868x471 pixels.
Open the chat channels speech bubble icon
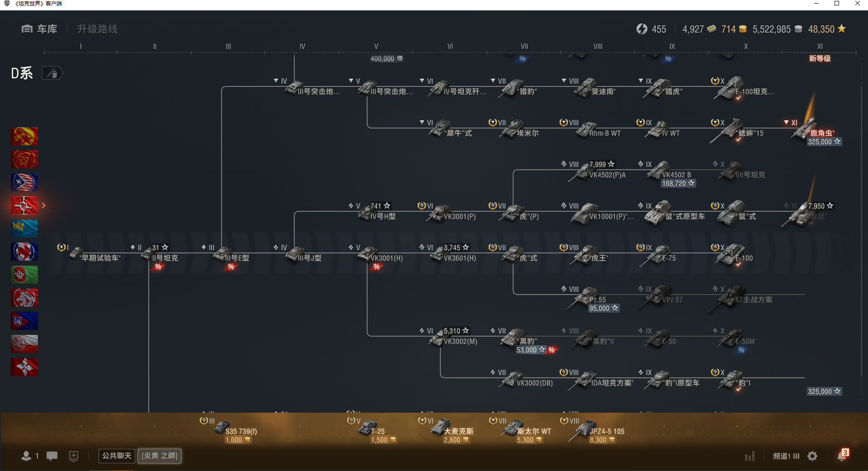point(52,456)
